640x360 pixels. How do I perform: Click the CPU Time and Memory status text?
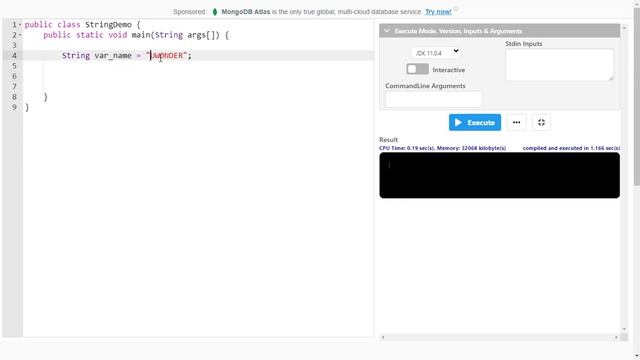coord(442,148)
